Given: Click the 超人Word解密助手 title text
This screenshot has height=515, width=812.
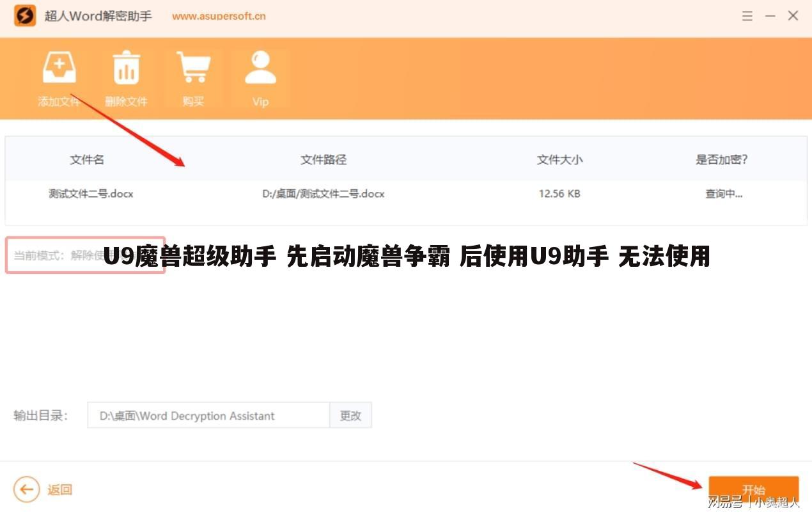Looking at the screenshot, I should click(x=98, y=16).
